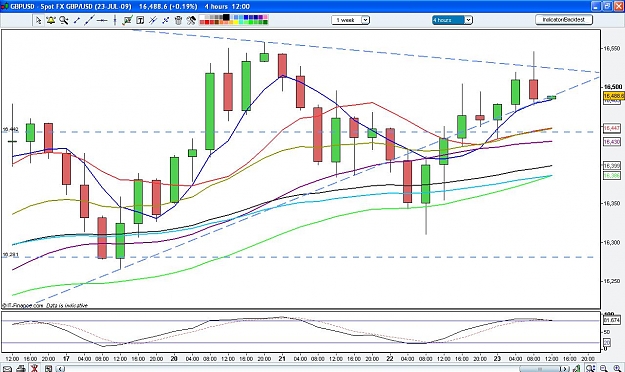The height and width of the screenshot is (372, 625).
Task: Click the 16,395 price axis label
Action: [611, 165]
